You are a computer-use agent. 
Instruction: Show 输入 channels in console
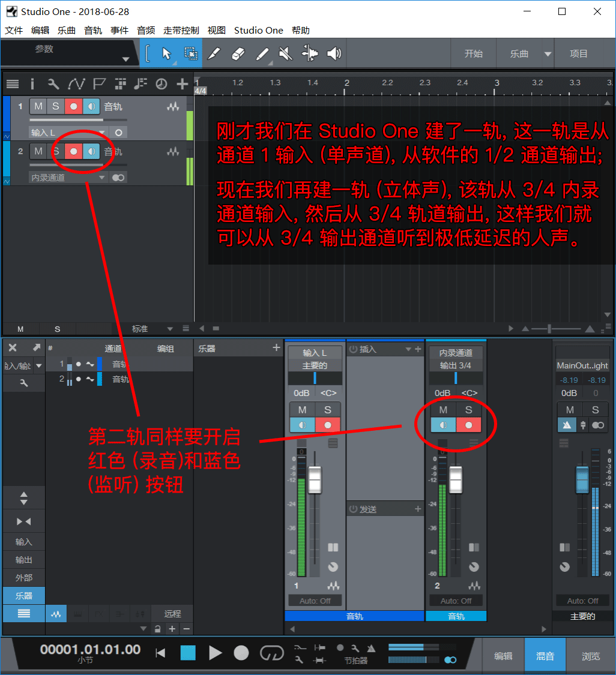point(23,542)
